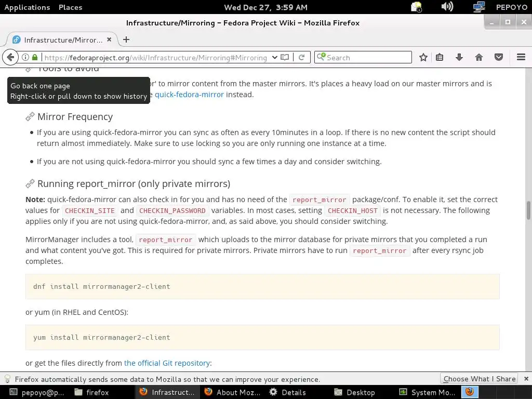Click the Firefox icon at taskbar right end
Screen dimensions: 532x399
[x=470, y=392]
